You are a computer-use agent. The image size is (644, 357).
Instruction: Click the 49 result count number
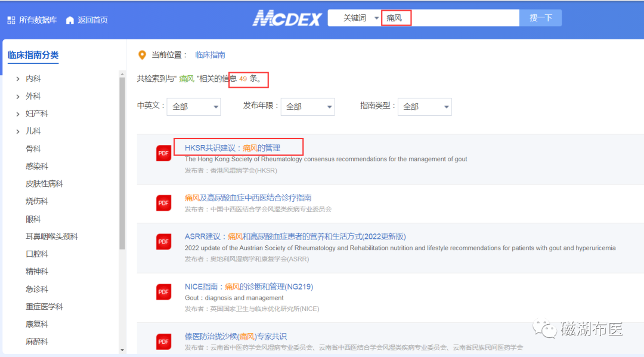point(243,79)
